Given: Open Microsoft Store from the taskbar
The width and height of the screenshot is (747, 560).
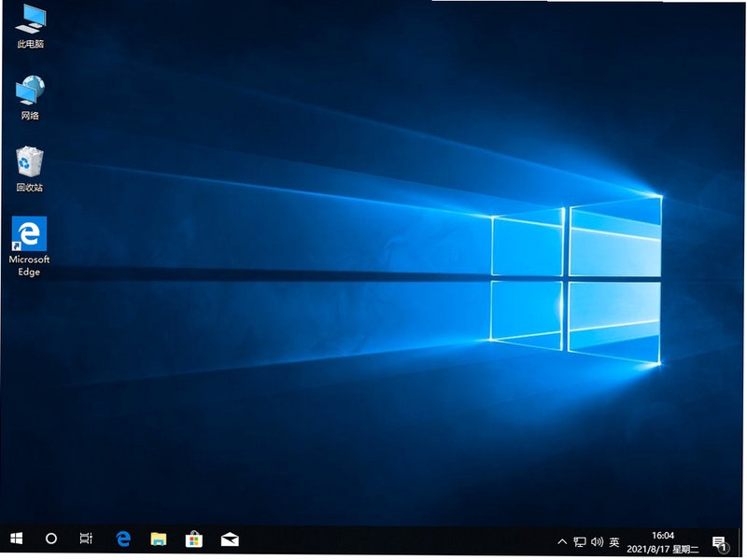Looking at the screenshot, I should 194,539.
